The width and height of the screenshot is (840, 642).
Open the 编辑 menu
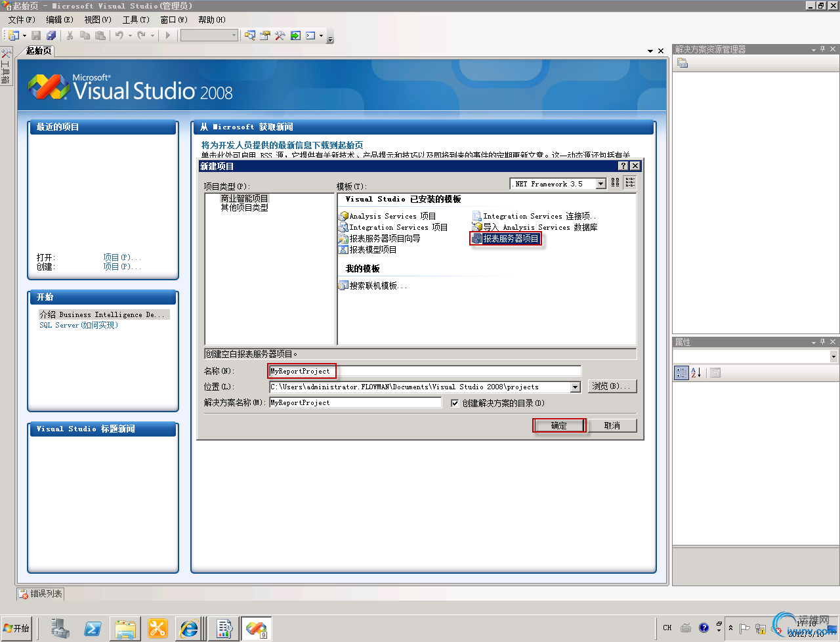click(x=60, y=20)
